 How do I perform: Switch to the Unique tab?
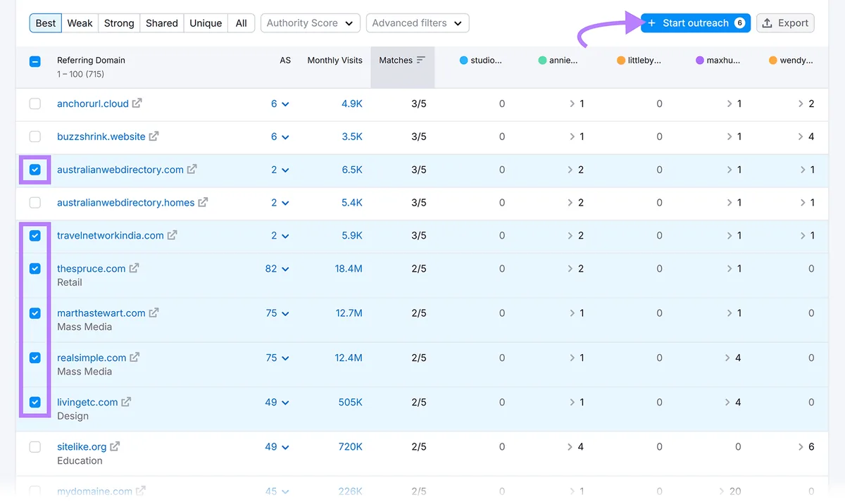206,23
